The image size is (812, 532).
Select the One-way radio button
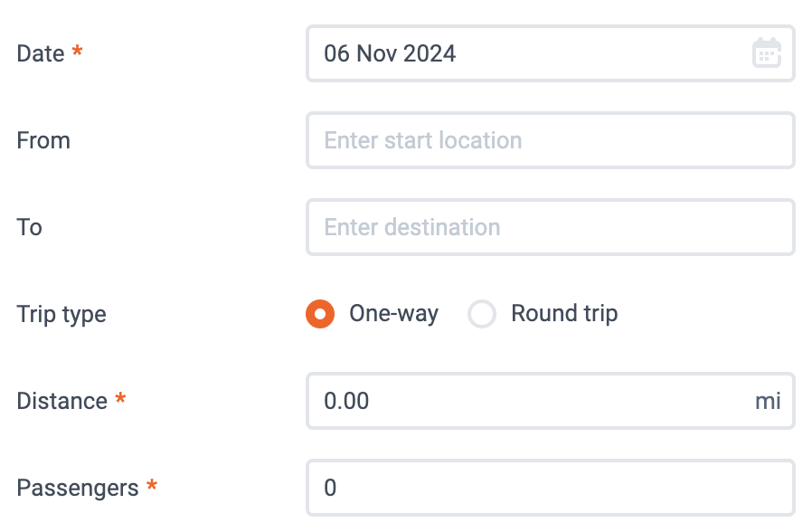coord(320,314)
